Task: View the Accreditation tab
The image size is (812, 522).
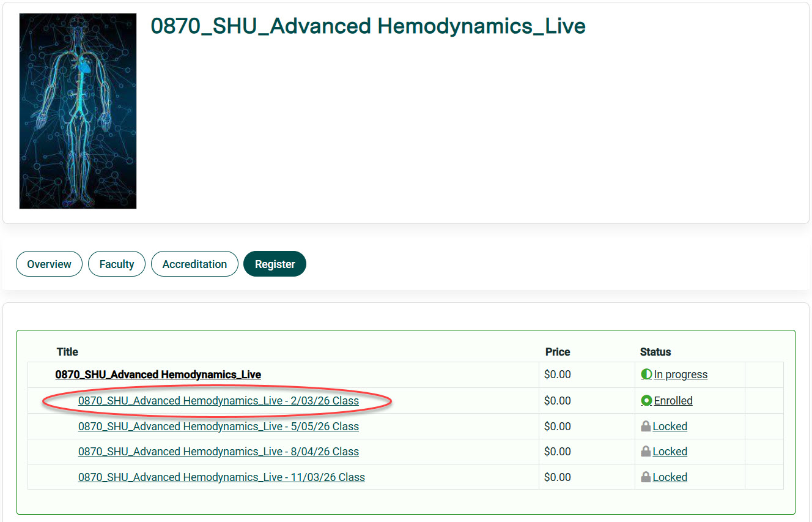Action: click(x=194, y=264)
